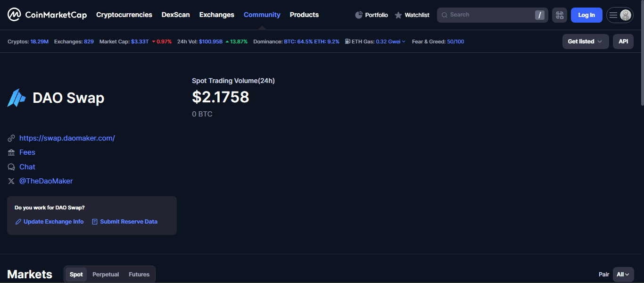Click the X icon next to @TheDaoMaker
Viewport: 644px width, 283px height.
(x=11, y=181)
